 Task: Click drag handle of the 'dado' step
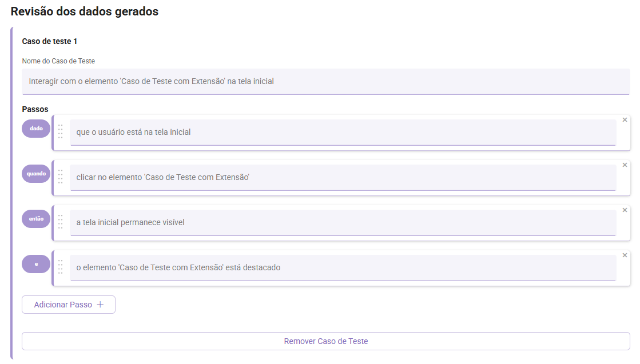61,131
